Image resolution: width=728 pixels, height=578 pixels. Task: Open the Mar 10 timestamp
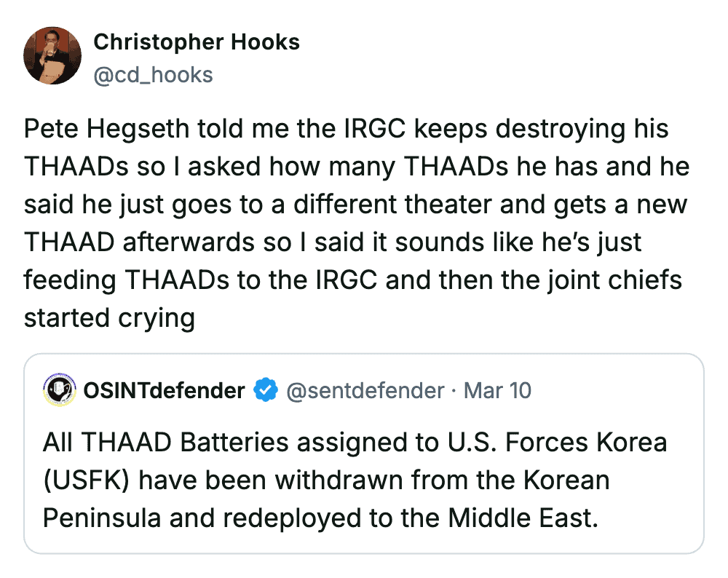(498, 391)
